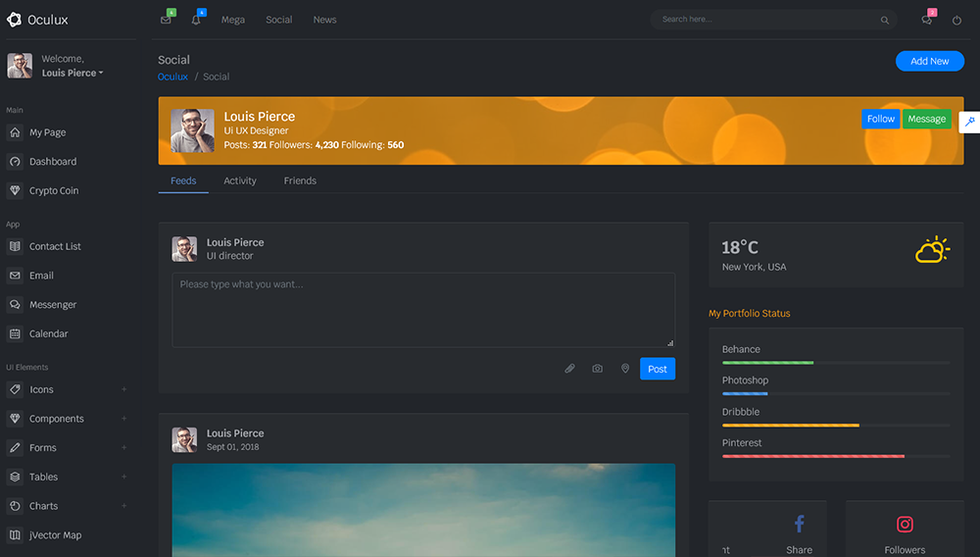Open the mail envelope icon in top bar

[166, 20]
